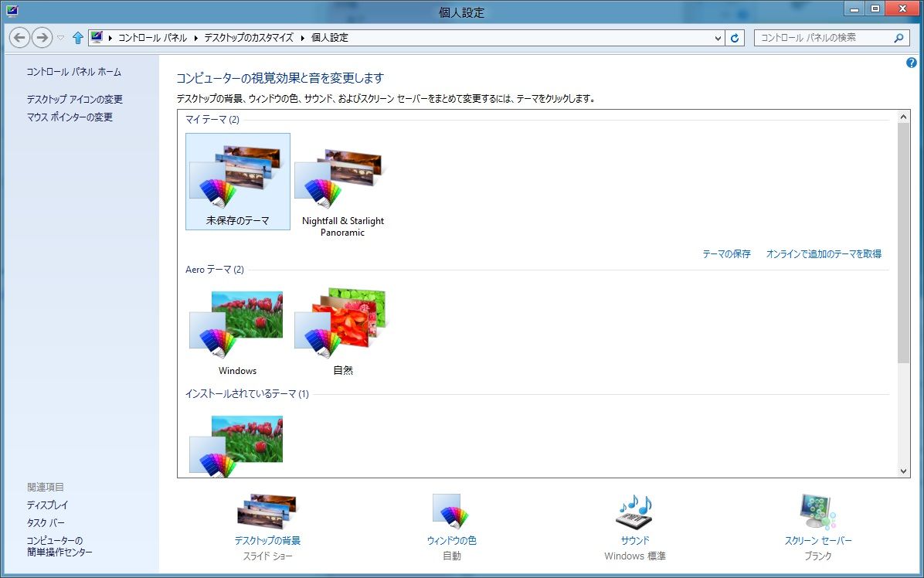Select the Nightfall & Starlight Panoramic theme
The image size is (924, 578).
[342, 187]
